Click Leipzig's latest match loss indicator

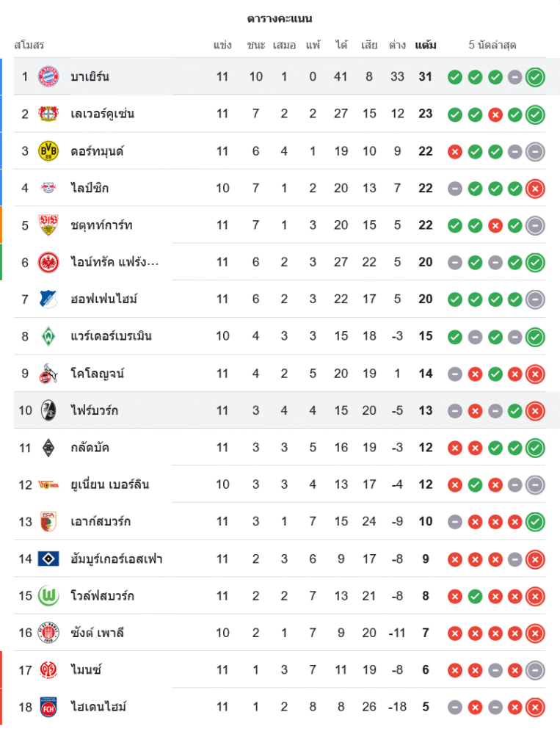pyautogui.click(x=535, y=188)
